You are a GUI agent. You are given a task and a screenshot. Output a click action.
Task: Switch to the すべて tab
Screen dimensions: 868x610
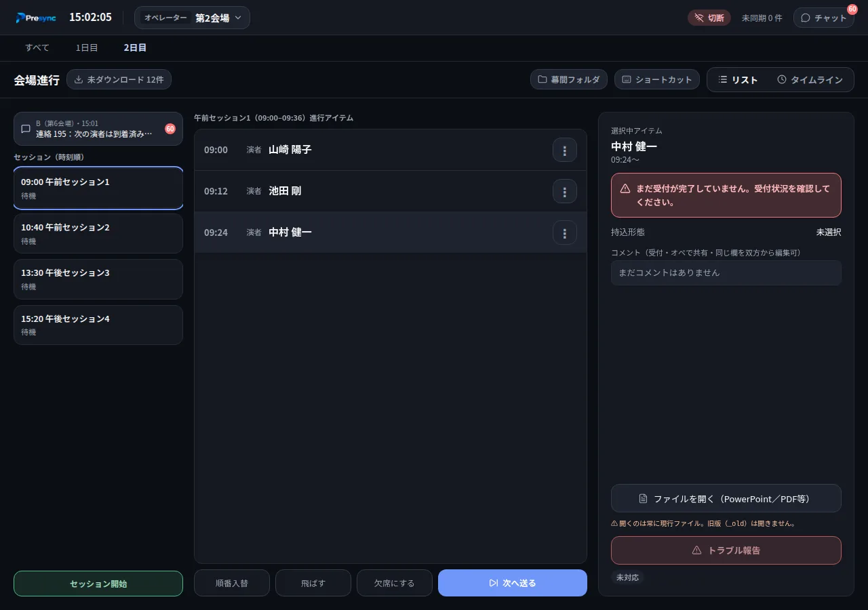pyautogui.click(x=37, y=47)
